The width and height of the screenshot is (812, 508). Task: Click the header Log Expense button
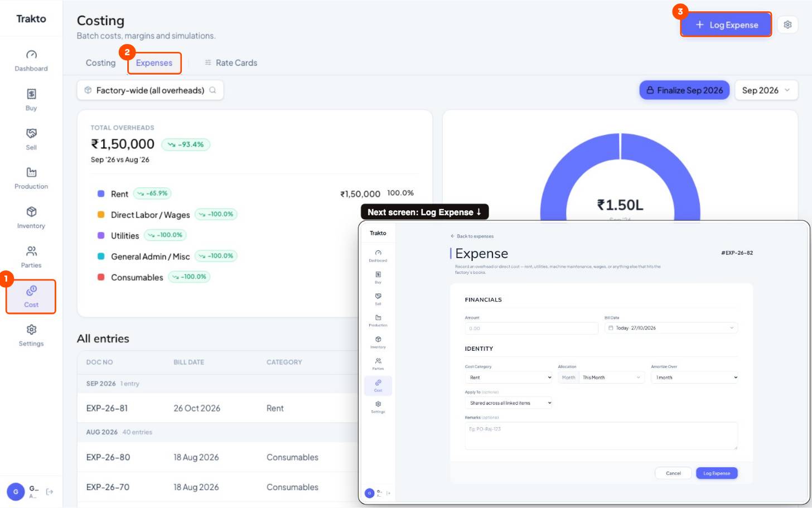726,25
